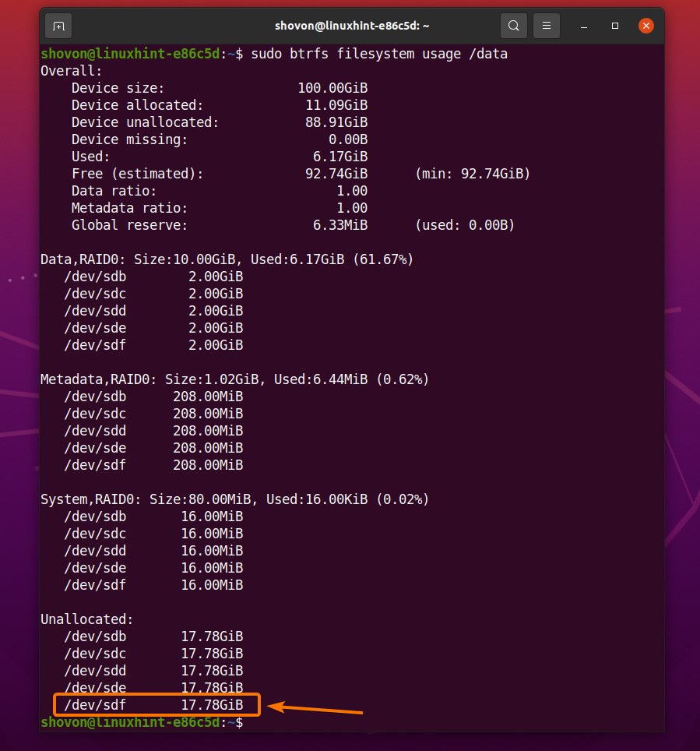Open a new terminal tab
Image resolution: width=700 pixels, height=751 pixels.
click(x=58, y=26)
